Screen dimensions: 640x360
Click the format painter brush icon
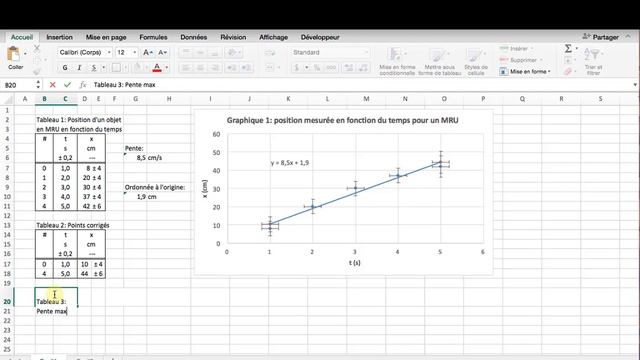pyautogui.click(x=37, y=71)
